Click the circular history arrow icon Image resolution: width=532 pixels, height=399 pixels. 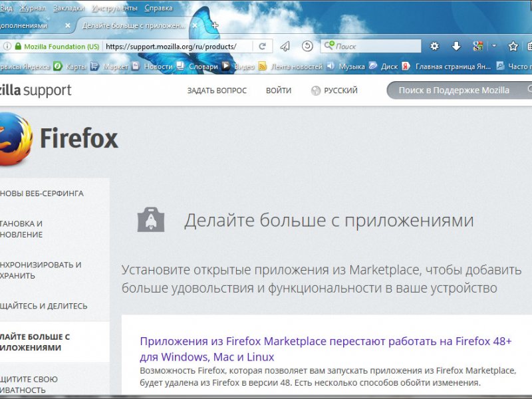tap(307, 46)
